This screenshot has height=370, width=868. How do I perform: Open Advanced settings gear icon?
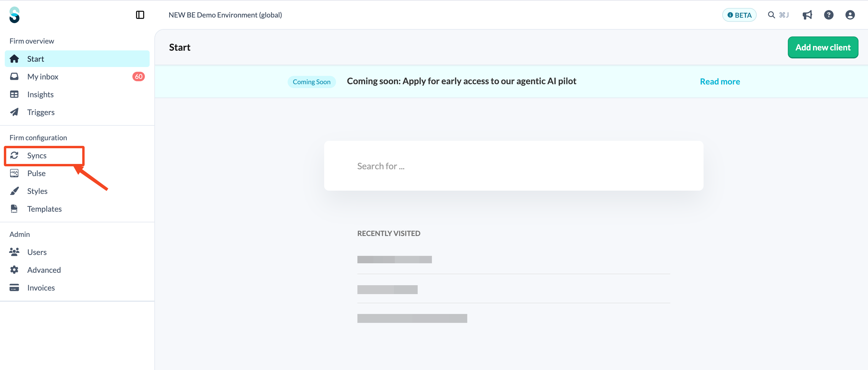[14, 270]
